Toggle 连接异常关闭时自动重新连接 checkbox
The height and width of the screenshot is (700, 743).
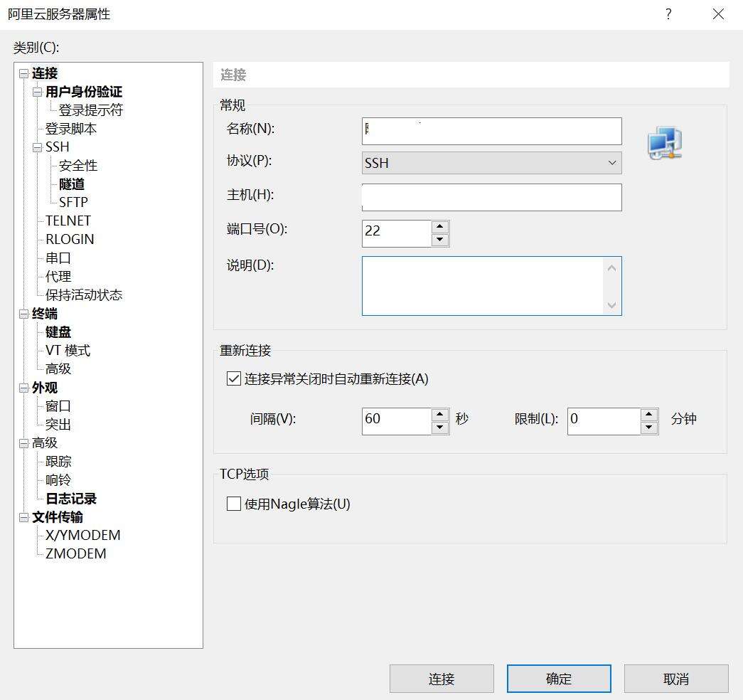click(234, 379)
